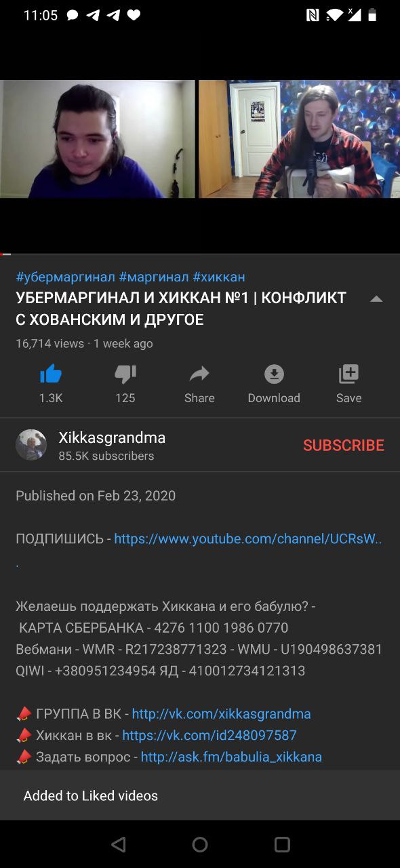Subscribe to Xikkasgrandma channel
The image size is (400, 868).
[343, 445]
